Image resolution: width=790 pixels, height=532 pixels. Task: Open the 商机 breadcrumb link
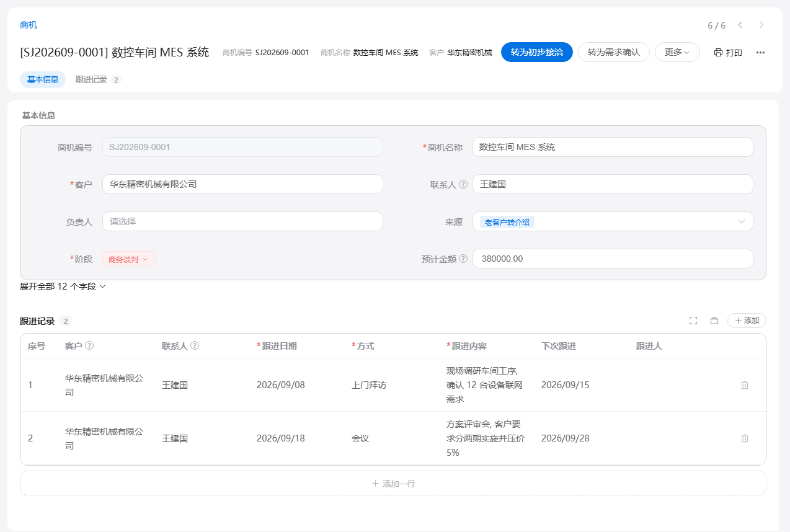(29, 25)
